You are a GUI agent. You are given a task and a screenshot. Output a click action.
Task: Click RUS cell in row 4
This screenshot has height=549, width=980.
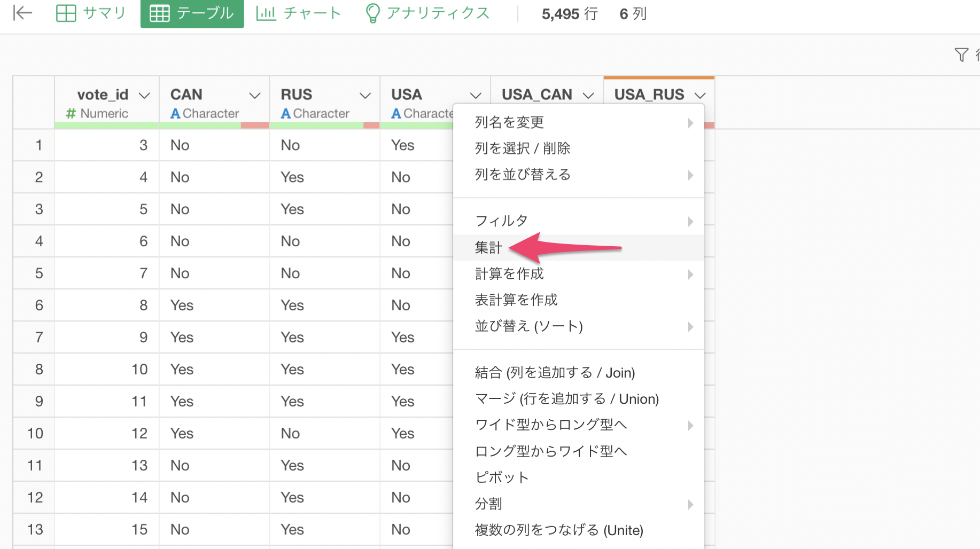tap(325, 241)
